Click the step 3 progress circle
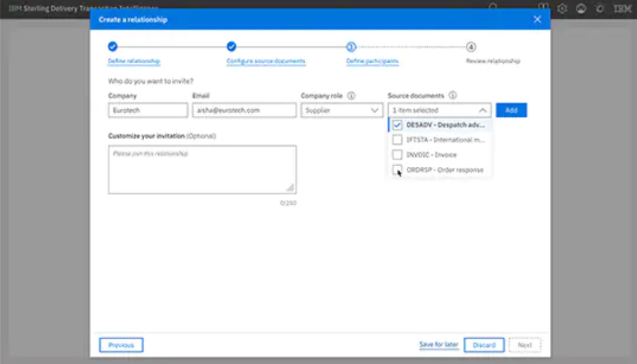Screen dimensions: 637x364 click(x=351, y=47)
